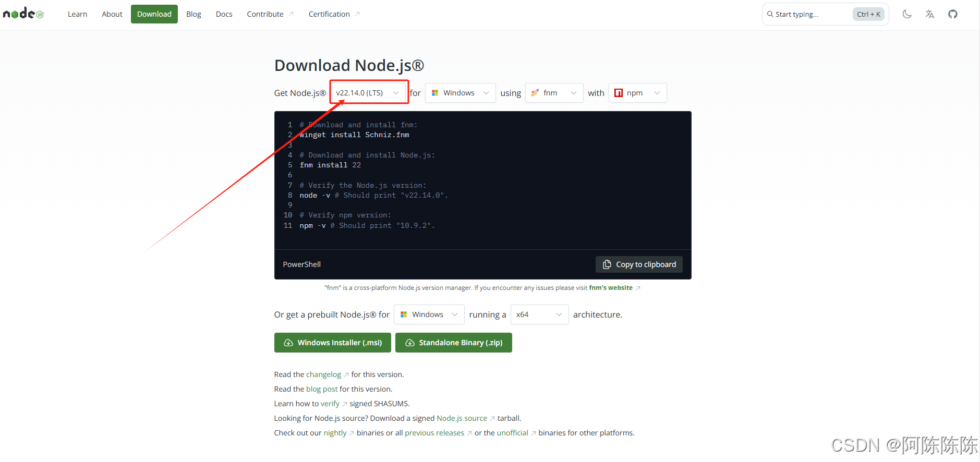Click the external arrow after the nightly link
Screen dimensions: 980x462
pyautogui.click(x=352, y=433)
